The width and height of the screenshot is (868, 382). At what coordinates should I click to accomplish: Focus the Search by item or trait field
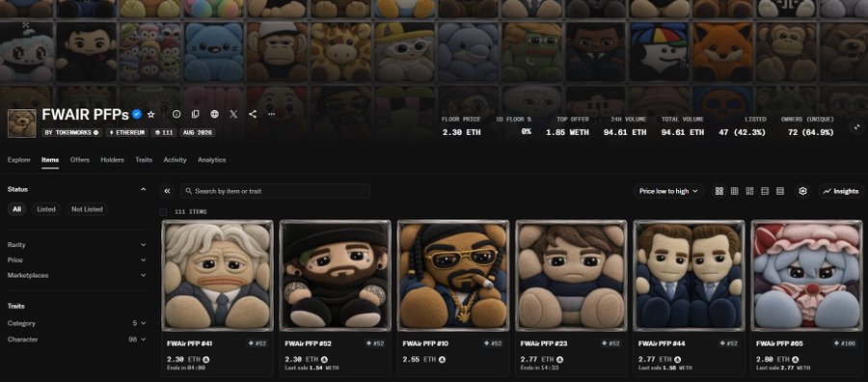pos(275,191)
